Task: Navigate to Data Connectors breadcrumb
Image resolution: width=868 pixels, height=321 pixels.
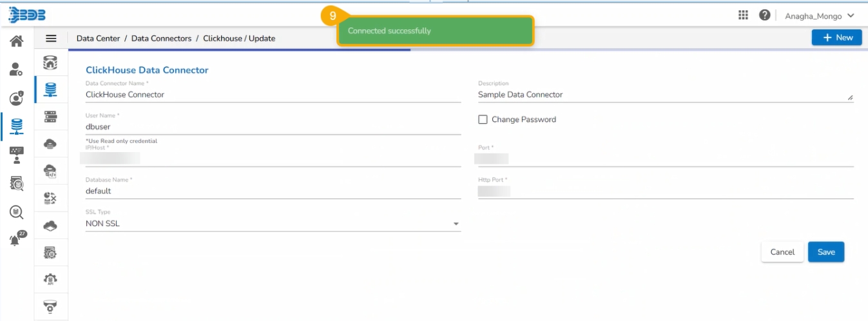Action: [161, 39]
